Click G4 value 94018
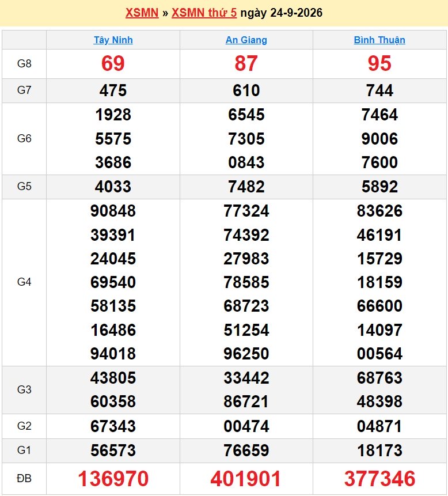The width and height of the screenshot is (448, 496). coord(113,354)
